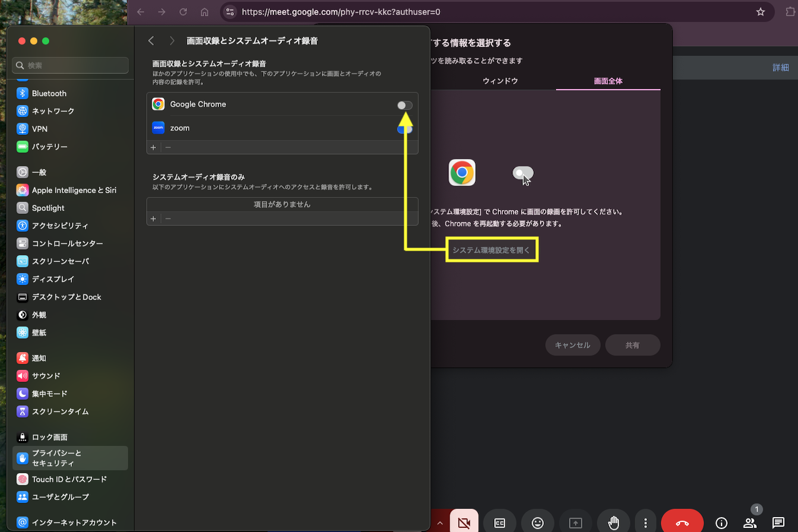Select サウンド in the settings sidebar
The image size is (798, 532).
click(70, 376)
